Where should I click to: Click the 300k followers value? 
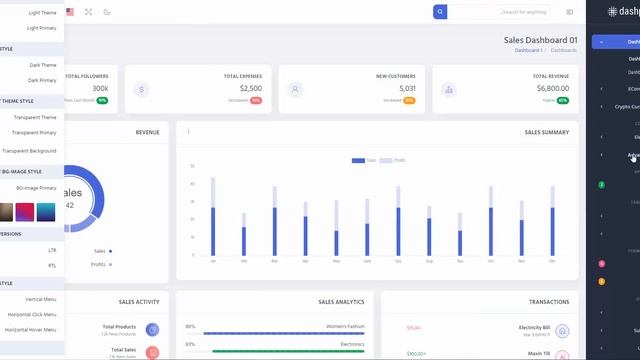[x=100, y=89]
